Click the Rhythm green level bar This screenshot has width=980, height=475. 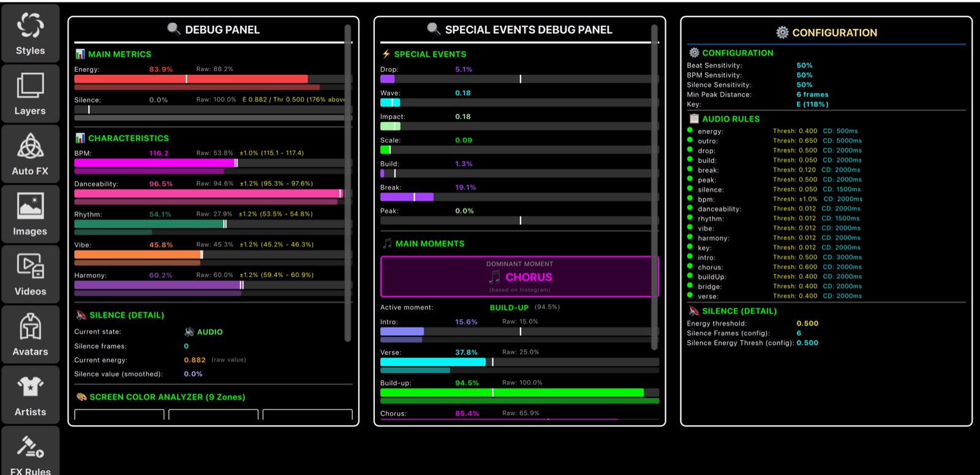[x=213, y=224]
